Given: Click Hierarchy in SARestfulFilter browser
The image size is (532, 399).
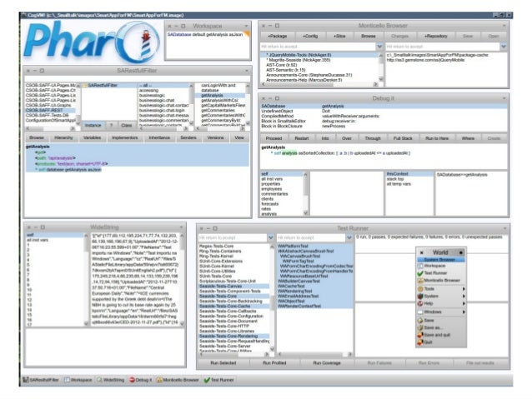Looking at the screenshot, I should coord(63,137).
